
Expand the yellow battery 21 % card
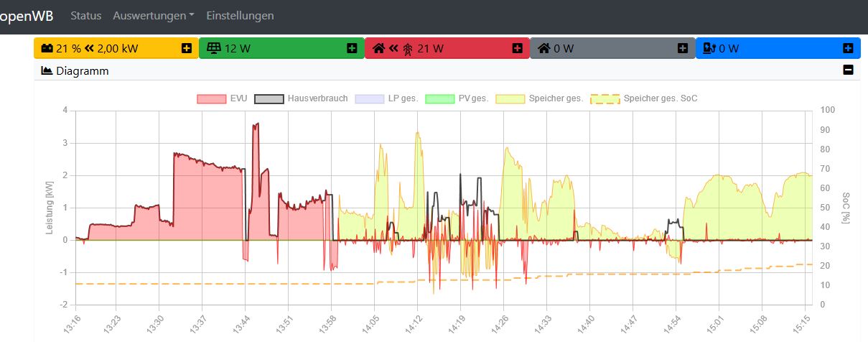tap(187, 48)
